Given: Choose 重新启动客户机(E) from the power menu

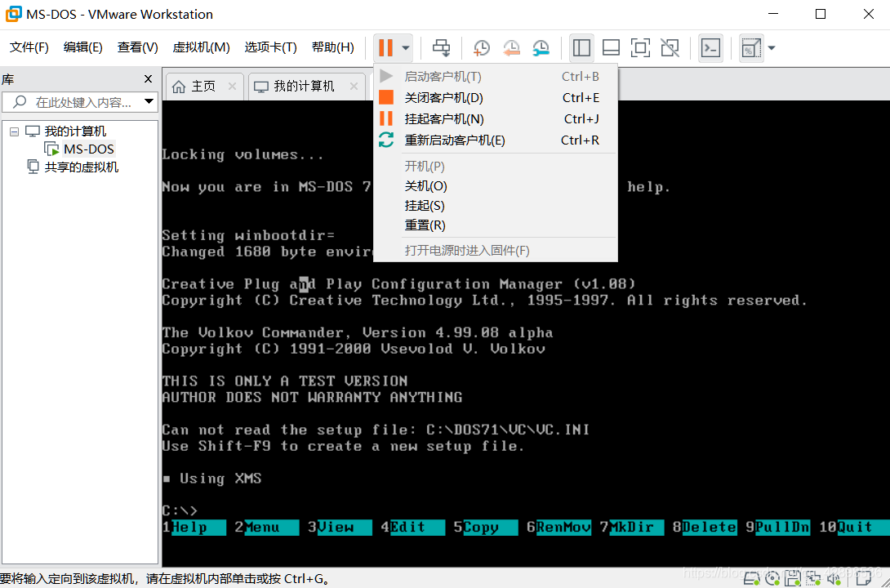Looking at the screenshot, I should 495,140.
